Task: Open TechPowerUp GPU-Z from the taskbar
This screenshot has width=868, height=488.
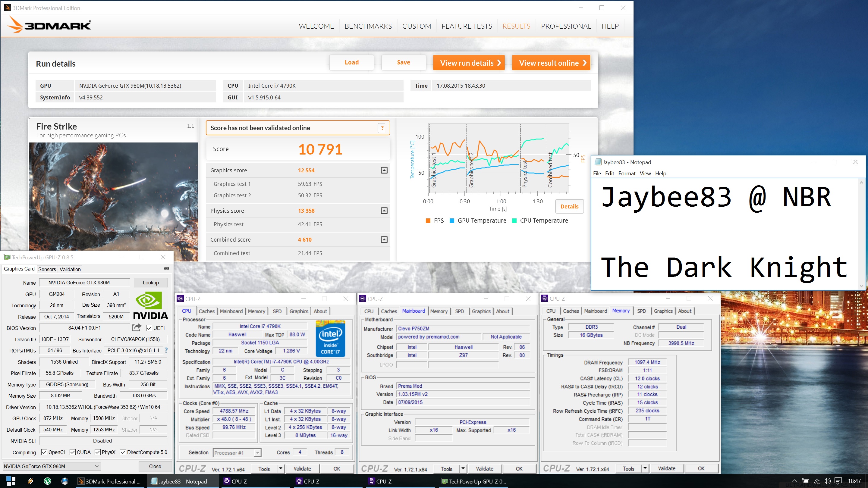Action: click(x=473, y=481)
